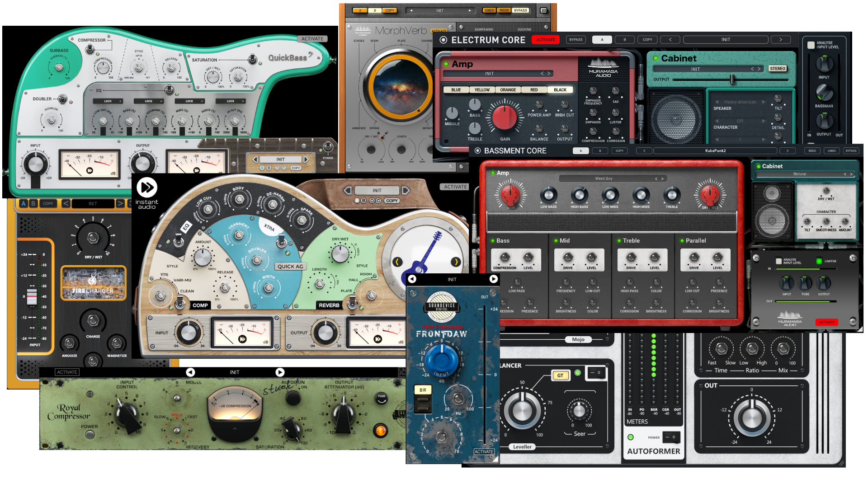Click the STEREO button on Electrum Cabinet
The width and height of the screenshot is (868, 488).
(778, 69)
